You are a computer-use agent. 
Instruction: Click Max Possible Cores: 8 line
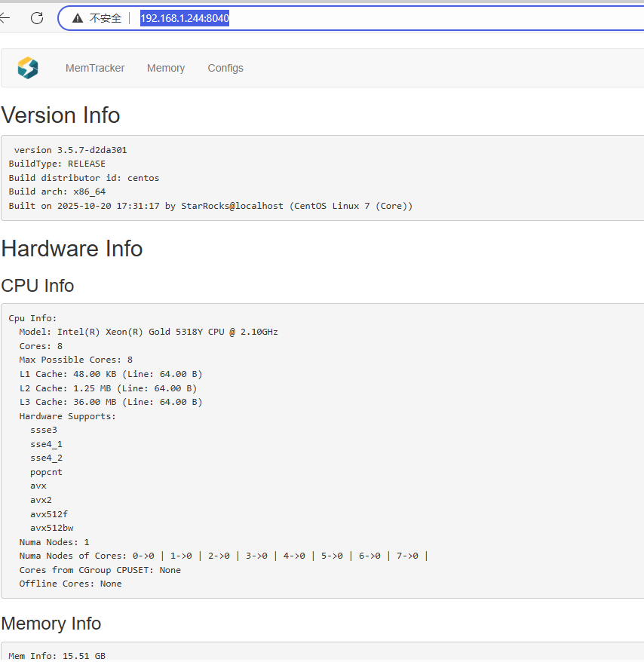76,360
